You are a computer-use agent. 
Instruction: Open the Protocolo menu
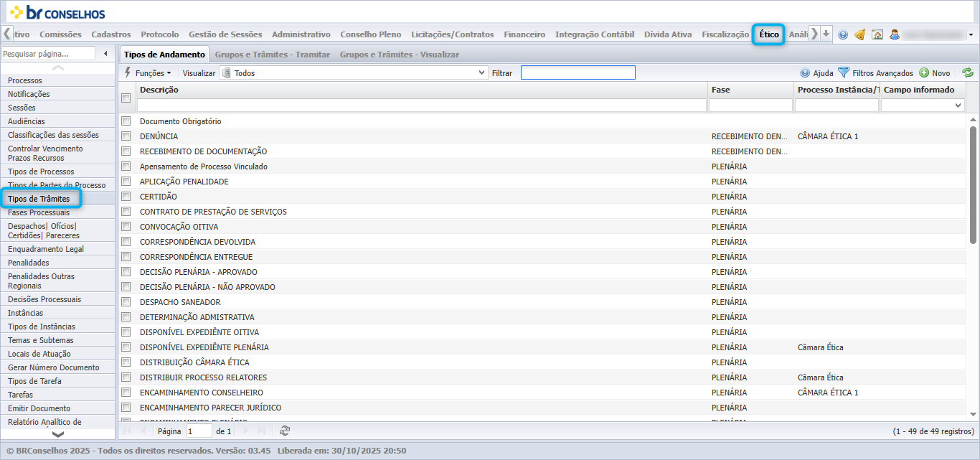coord(160,34)
